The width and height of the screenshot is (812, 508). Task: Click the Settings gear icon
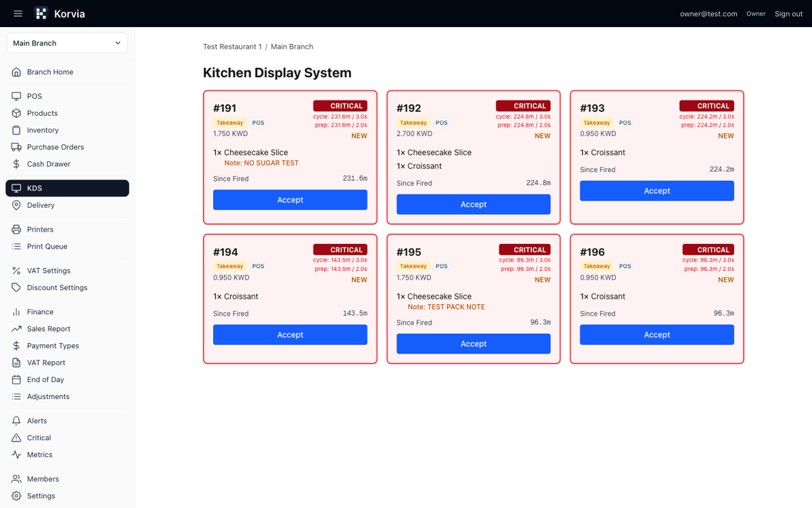[16, 496]
